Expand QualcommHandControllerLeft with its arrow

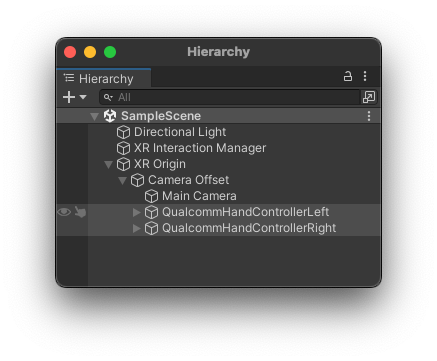136,212
